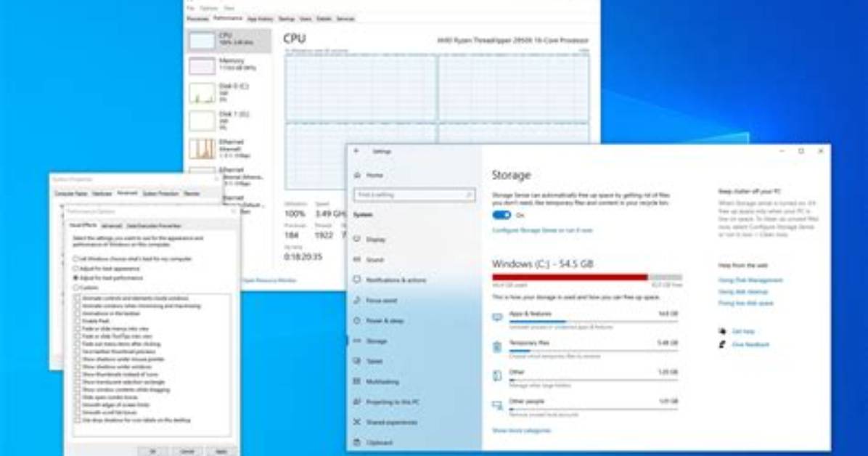868x456 pixels.
Task: Select Memory graph thumbnail in Task Manager
Action: (x=202, y=66)
